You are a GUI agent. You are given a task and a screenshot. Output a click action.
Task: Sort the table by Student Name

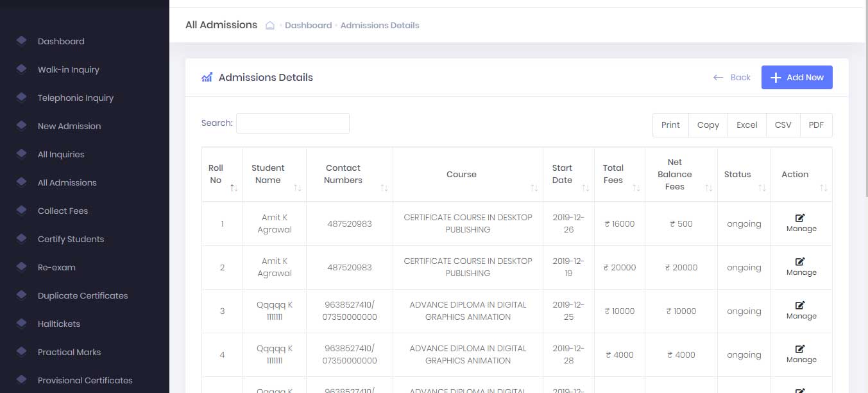point(275,174)
